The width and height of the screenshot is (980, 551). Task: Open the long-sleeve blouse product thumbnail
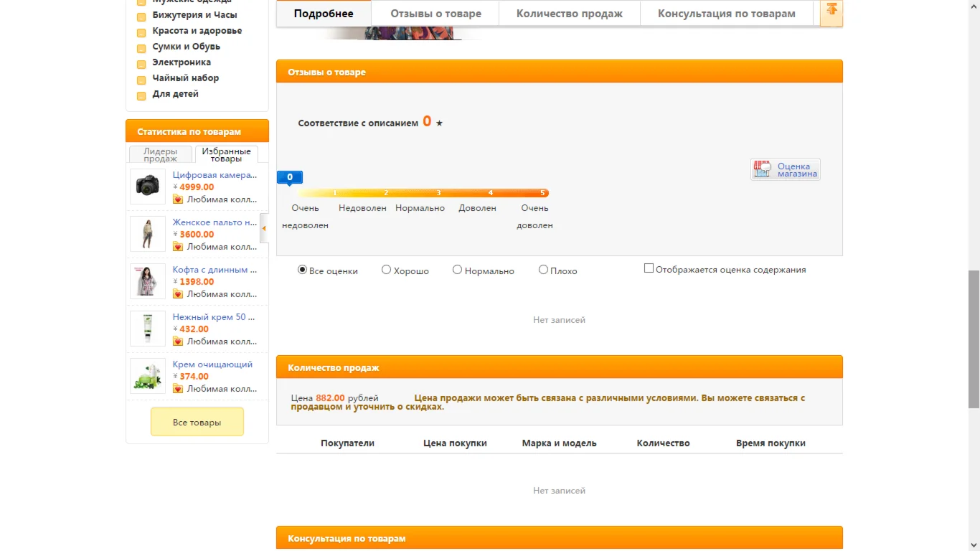pyautogui.click(x=148, y=281)
